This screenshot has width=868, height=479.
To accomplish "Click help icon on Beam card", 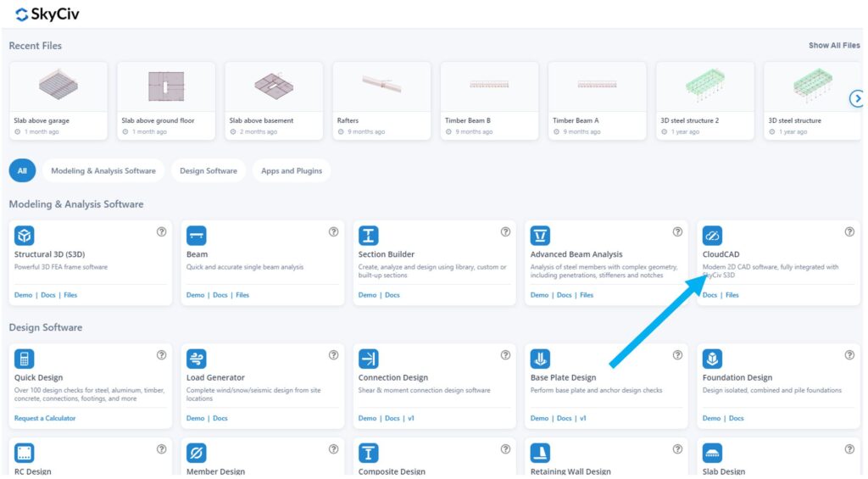I will coord(334,232).
